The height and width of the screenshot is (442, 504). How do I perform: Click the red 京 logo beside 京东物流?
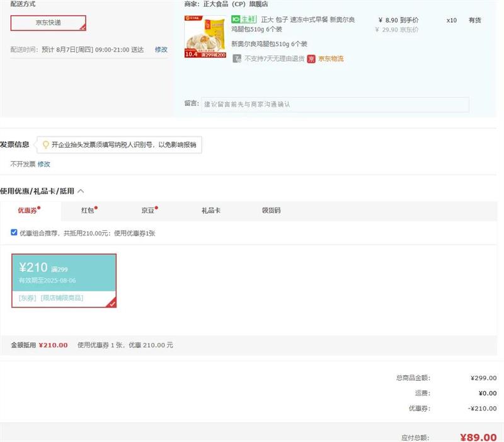click(311, 59)
